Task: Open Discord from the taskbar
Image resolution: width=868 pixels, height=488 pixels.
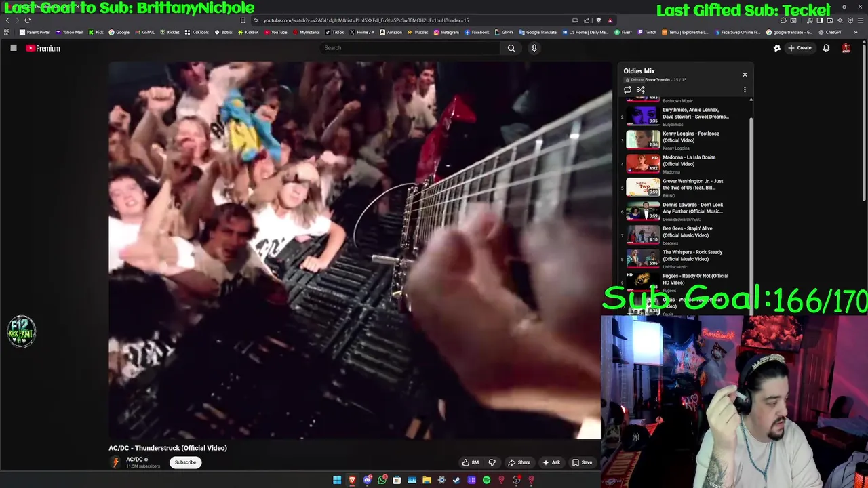Action: click(367, 481)
